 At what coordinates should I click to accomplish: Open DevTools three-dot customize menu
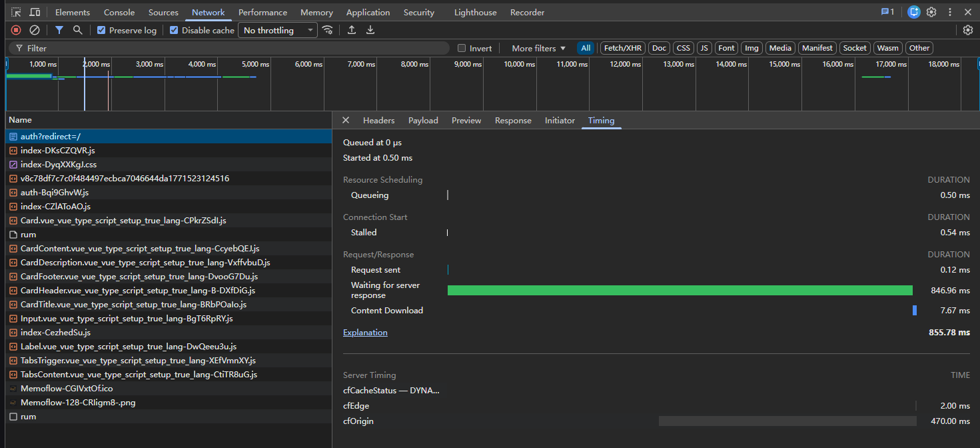click(949, 12)
